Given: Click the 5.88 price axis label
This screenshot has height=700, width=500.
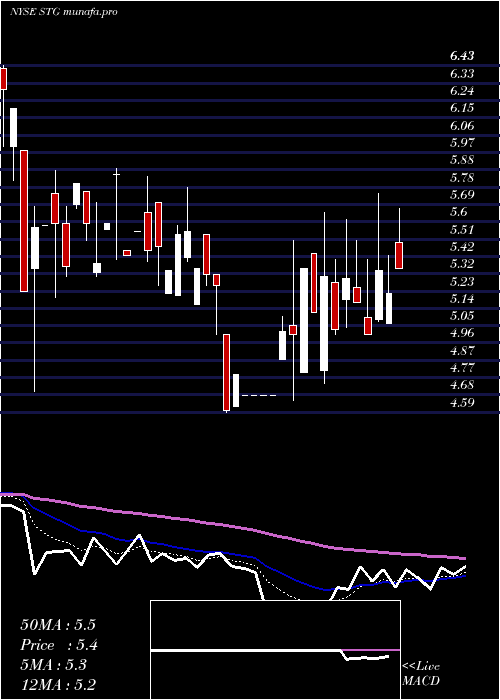Looking at the screenshot, I should (x=462, y=160).
